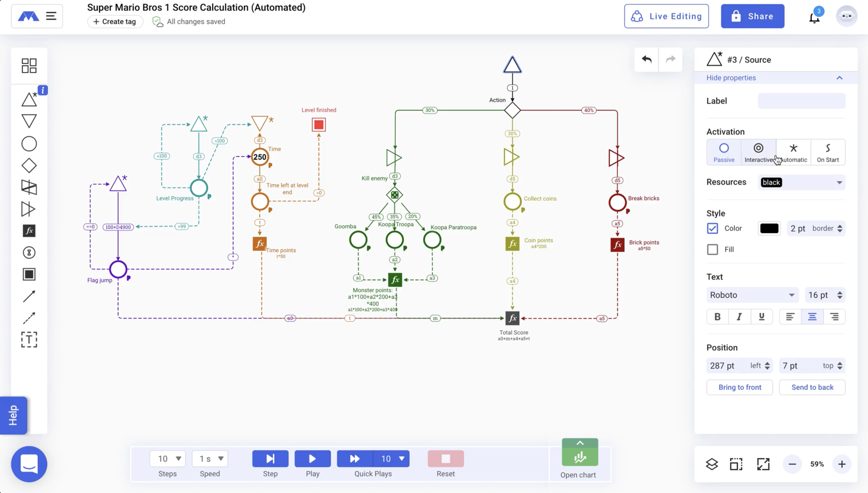868x493 pixels.
Task: Uncheck the Color checkbox
Action: click(x=712, y=228)
